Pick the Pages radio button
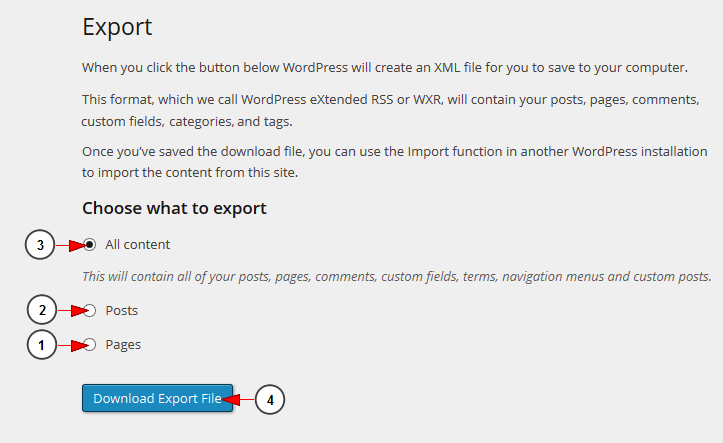The image size is (723, 443). pos(90,344)
